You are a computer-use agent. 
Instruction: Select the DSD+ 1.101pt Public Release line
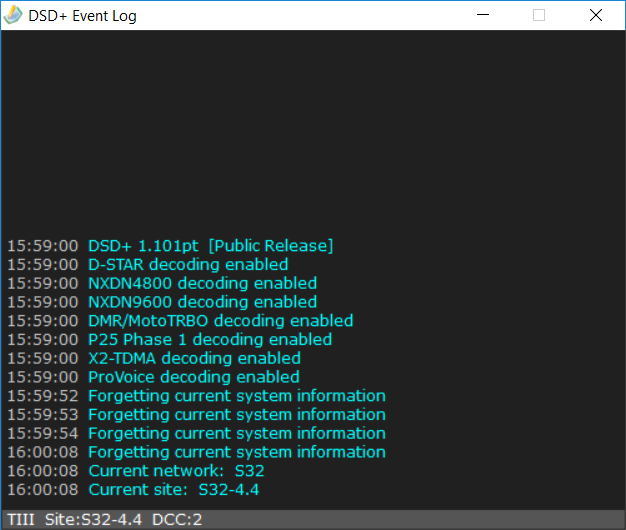[x=170, y=246]
